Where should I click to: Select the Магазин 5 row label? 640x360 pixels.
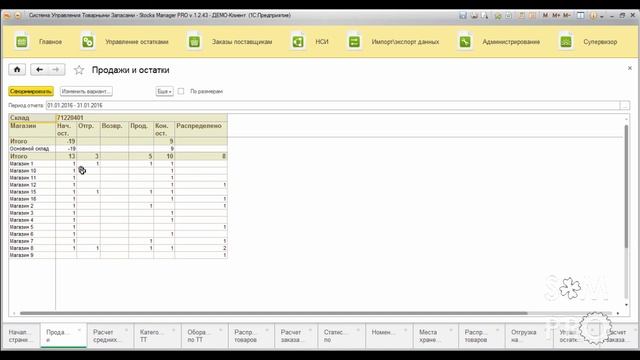click(x=21, y=227)
